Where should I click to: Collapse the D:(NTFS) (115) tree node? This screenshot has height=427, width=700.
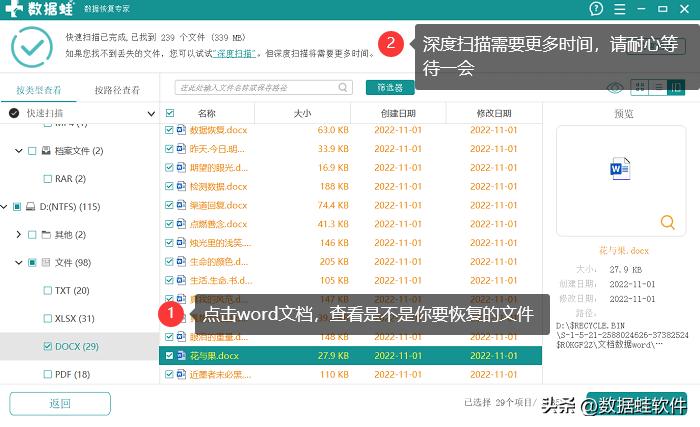pos(4,206)
